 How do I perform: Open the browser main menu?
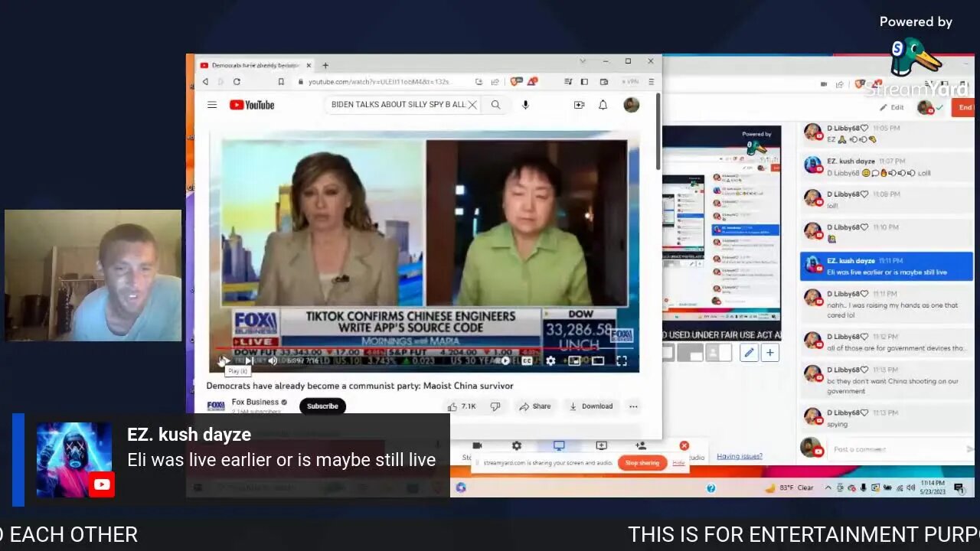point(652,82)
